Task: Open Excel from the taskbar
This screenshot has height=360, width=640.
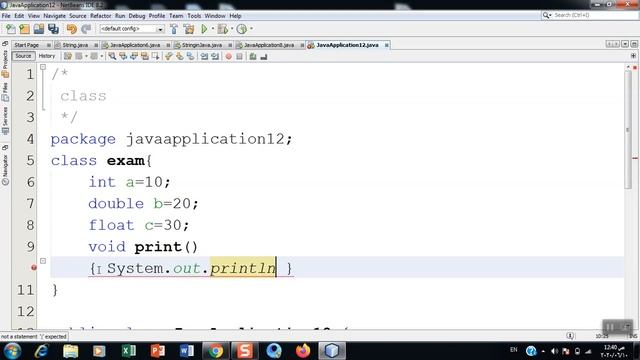Action: pos(129,351)
